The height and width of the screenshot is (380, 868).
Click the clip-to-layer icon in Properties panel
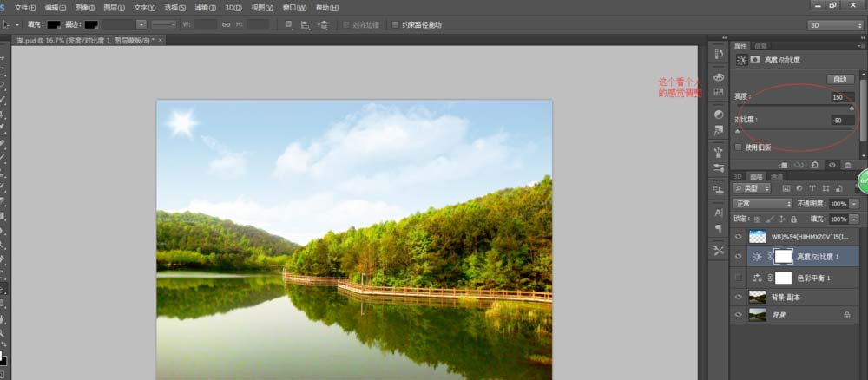[x=783, y=165]
